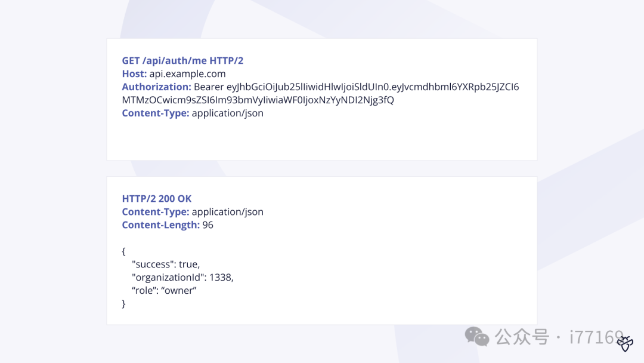Click the response Content-Type header label
Screen dimensions: 644x363
click(155, 212)
